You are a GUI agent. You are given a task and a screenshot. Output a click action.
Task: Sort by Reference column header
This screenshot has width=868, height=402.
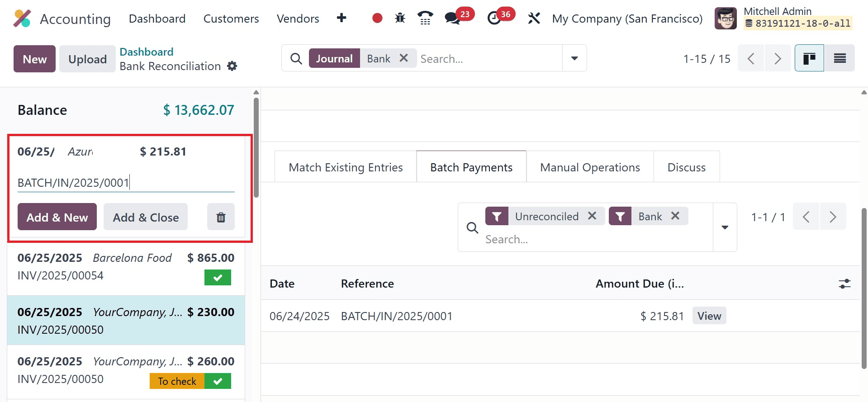pyautogui.click(x=367, y=284)
